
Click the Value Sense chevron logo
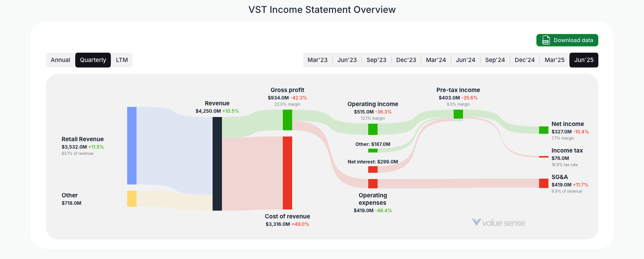476,223
